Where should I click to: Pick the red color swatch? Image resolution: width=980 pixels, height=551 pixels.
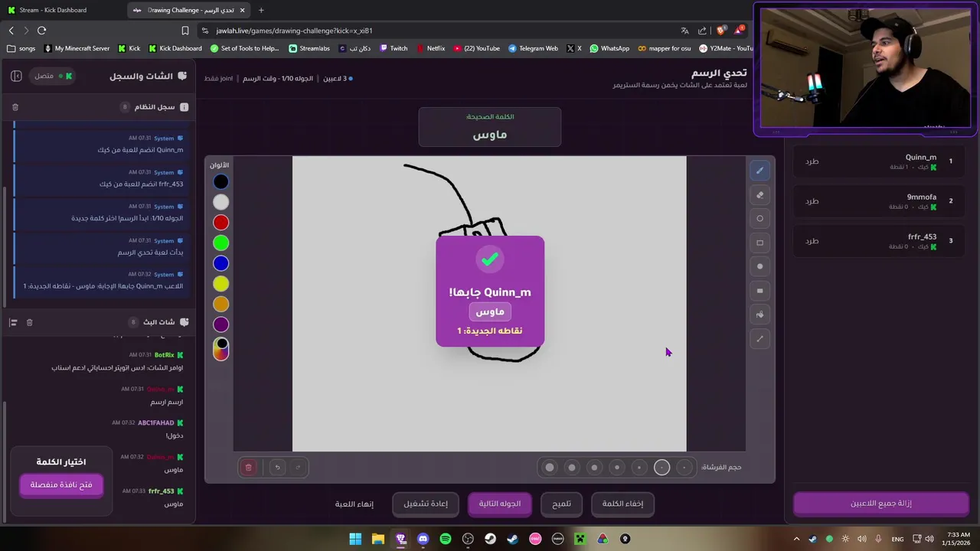[220, 223]
